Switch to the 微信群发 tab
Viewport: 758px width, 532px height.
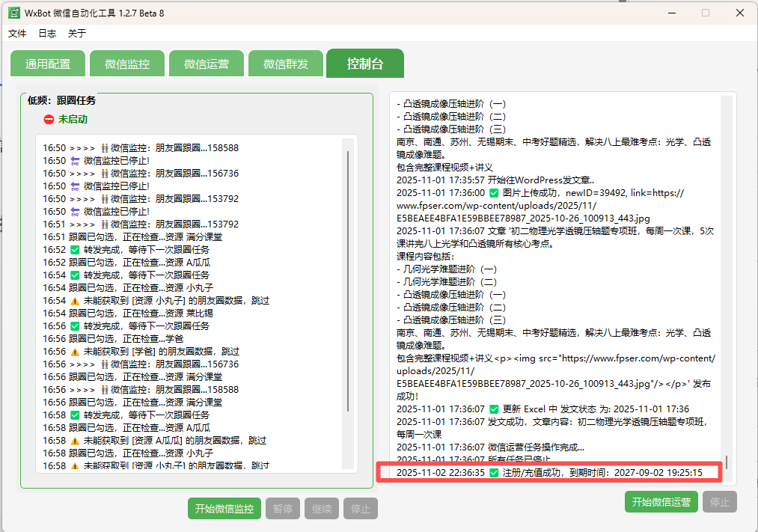click(285, 63)
